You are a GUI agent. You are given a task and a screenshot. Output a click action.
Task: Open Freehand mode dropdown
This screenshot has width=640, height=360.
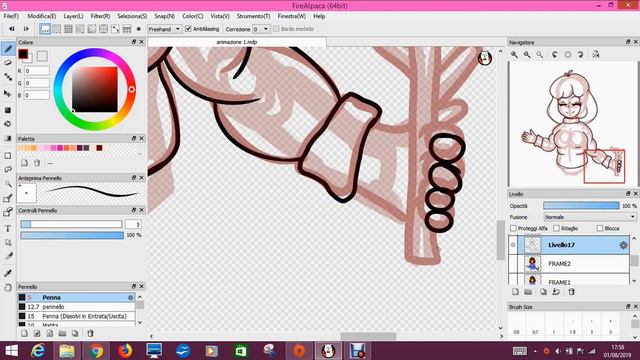pos(164,29)
